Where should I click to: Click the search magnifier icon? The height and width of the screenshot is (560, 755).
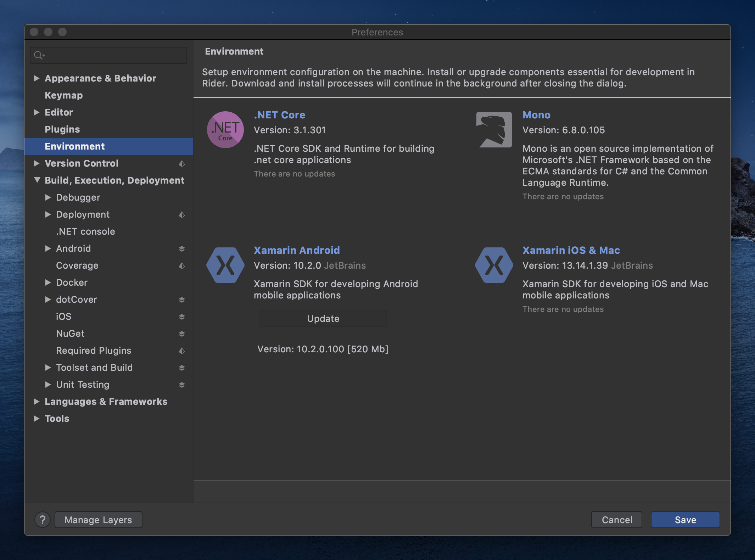click(x=39, y=55)
